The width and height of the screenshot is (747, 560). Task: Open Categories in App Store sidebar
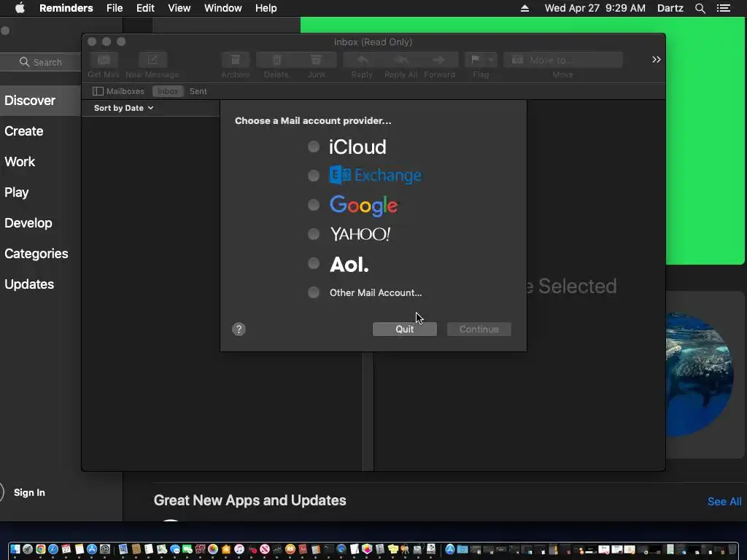point(36,253)
